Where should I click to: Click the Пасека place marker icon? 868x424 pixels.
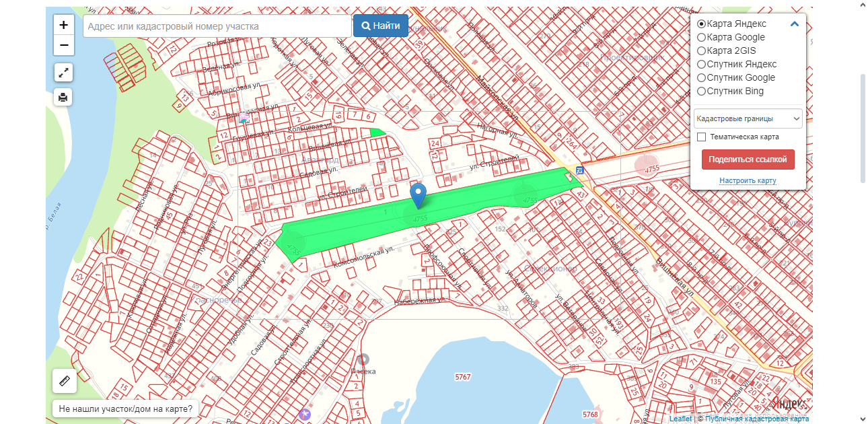pos(363,360)
